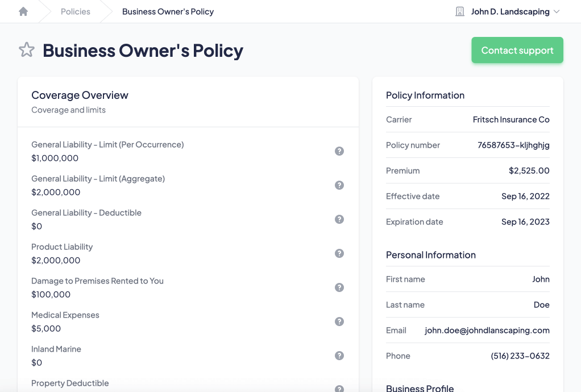This screenshot has width=581, height=392.
Task: Click help icon for General Liability Deductible
Action: coord(339,219)
